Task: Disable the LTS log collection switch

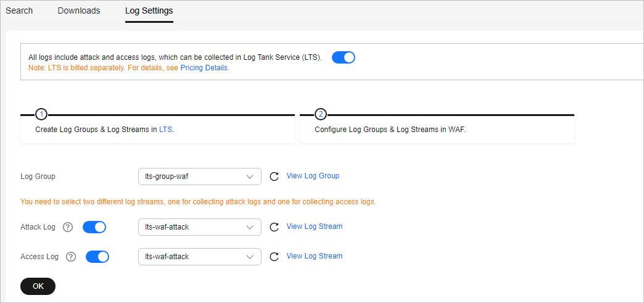Action: click(344, 57)
